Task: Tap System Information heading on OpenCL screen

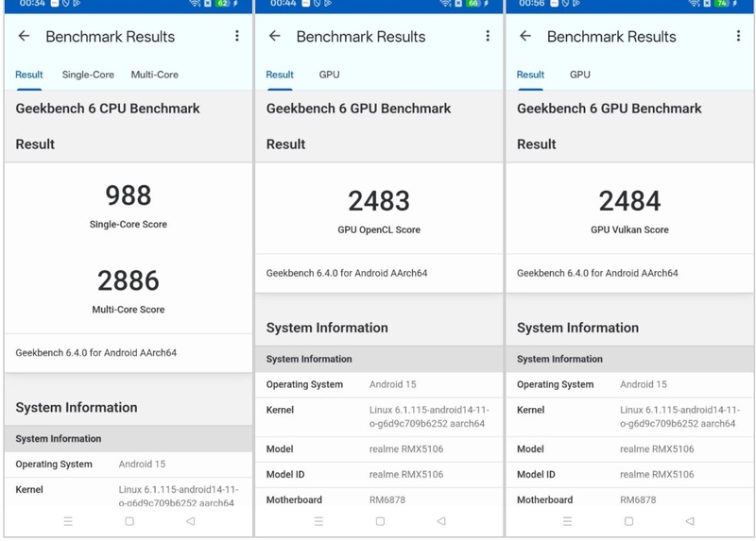Action: [327, 328]
